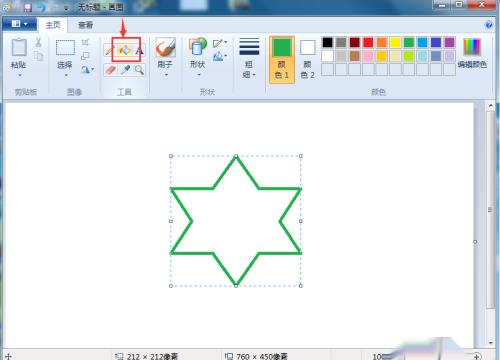Select the Text tool
Screen dimensions: 500x360
click(140, 51)
